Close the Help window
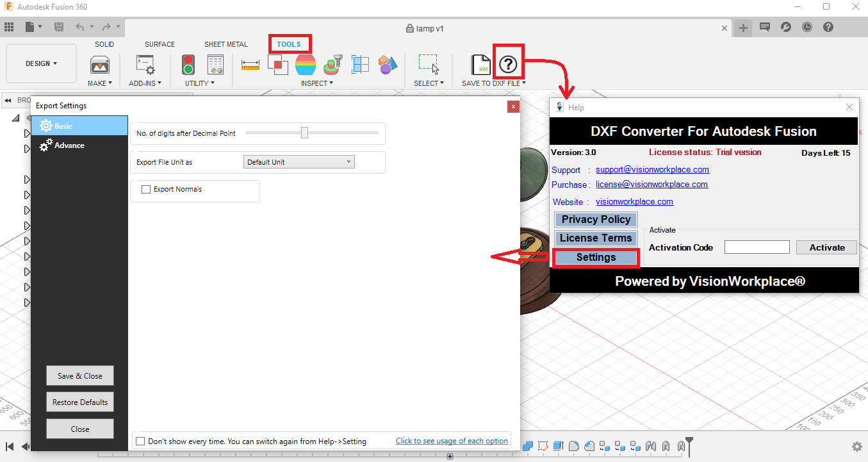The height and width of the screenshot is (462, 868). (849, 107)
